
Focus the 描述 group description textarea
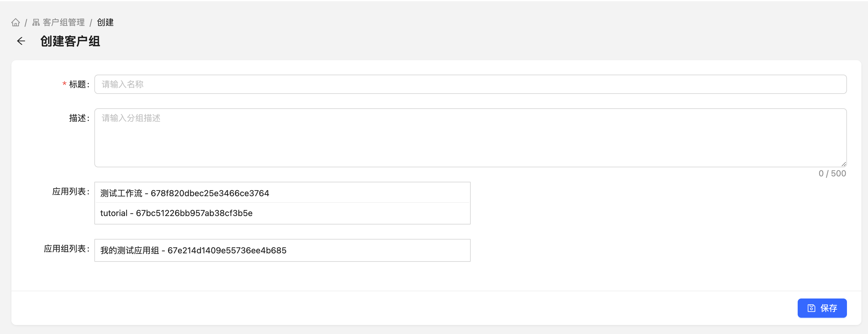[470, 138]
